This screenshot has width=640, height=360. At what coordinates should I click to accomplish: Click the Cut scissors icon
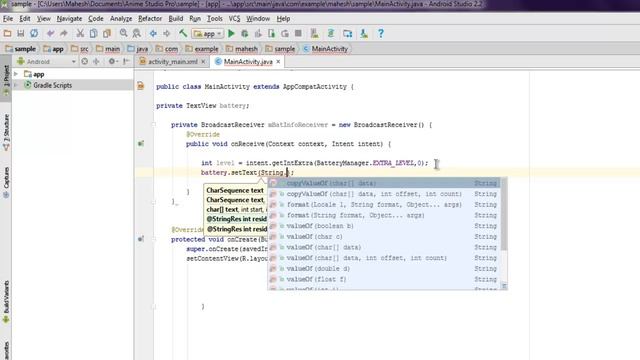(80, 33)
